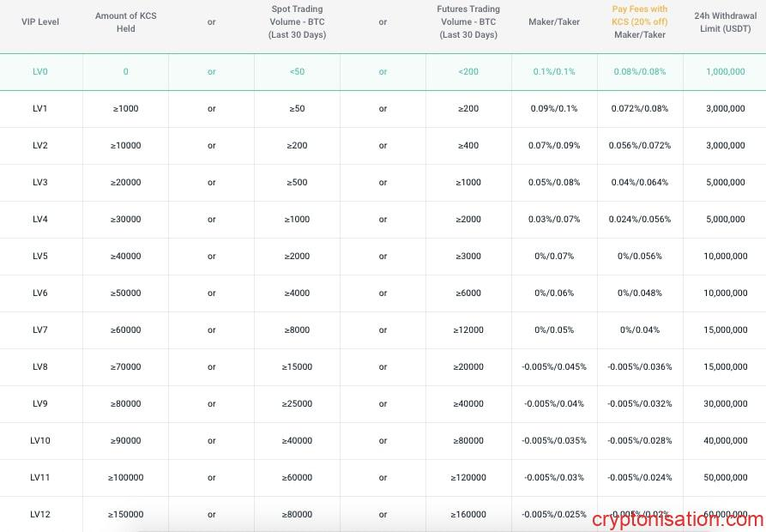Click the LV3 level label

40,183
